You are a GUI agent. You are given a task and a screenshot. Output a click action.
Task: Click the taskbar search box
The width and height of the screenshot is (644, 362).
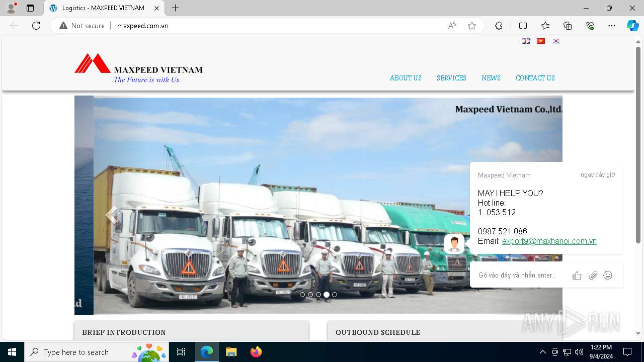click(x=97, y=352)
